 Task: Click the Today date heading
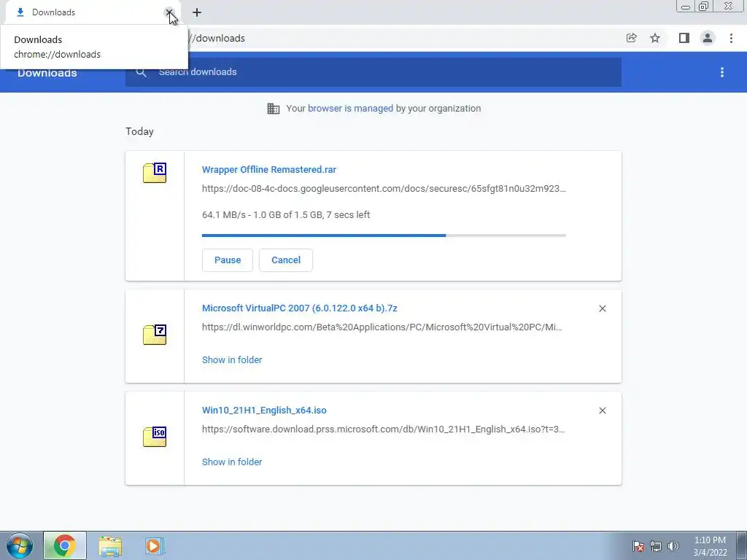[x=139, y=131]
